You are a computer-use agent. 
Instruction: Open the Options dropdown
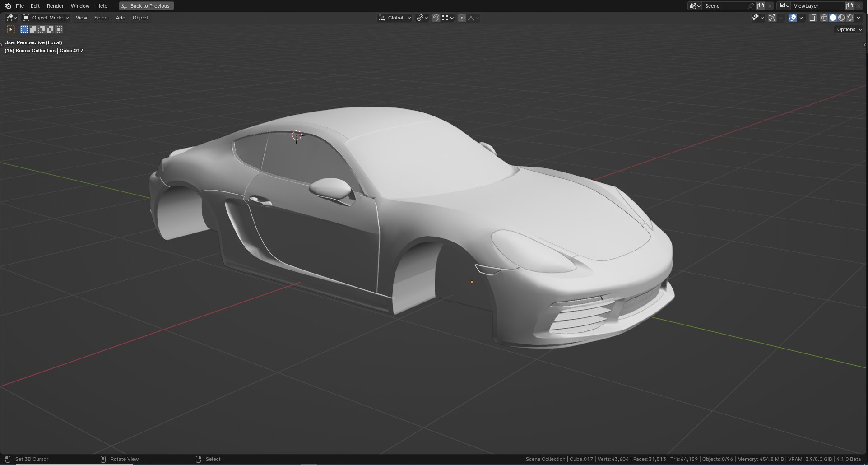[849, 29]
